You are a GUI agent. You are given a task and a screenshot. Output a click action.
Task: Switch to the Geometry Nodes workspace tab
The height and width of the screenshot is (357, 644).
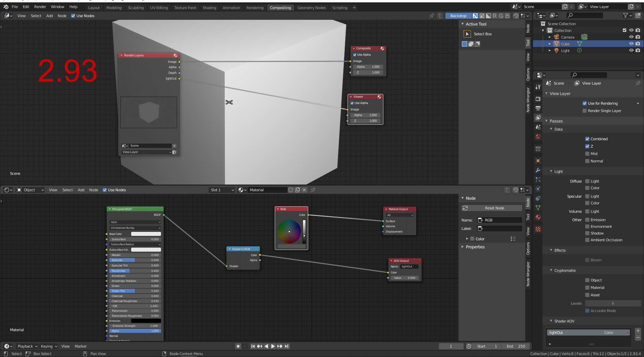(311, 8)
